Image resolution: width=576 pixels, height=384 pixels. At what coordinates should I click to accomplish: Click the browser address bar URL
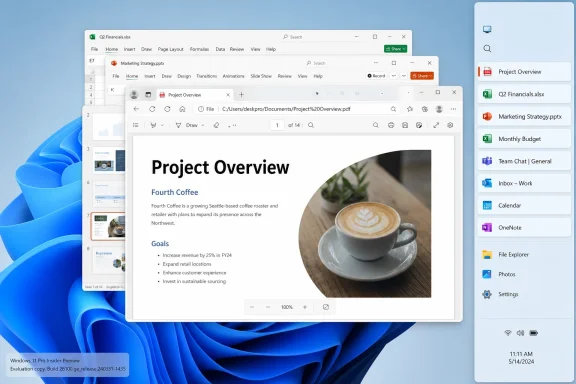click(286, 109)
